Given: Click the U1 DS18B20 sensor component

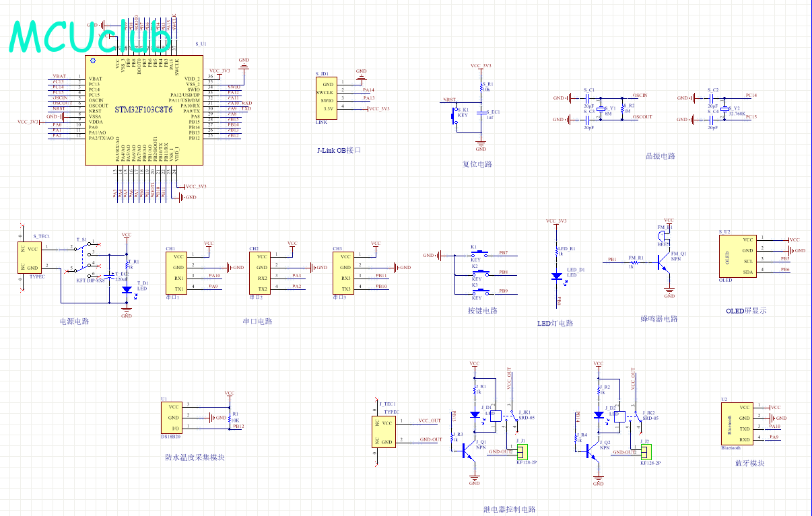Looking at the screenshot, I should [x=174, y=418].
